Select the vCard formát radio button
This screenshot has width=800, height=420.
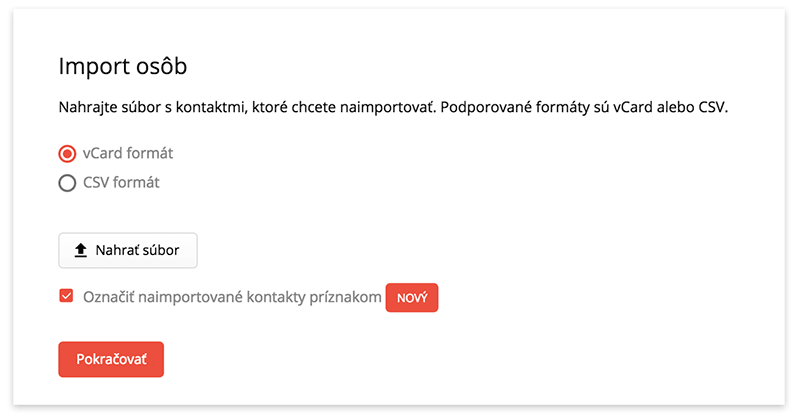click(x=67, y=154)
